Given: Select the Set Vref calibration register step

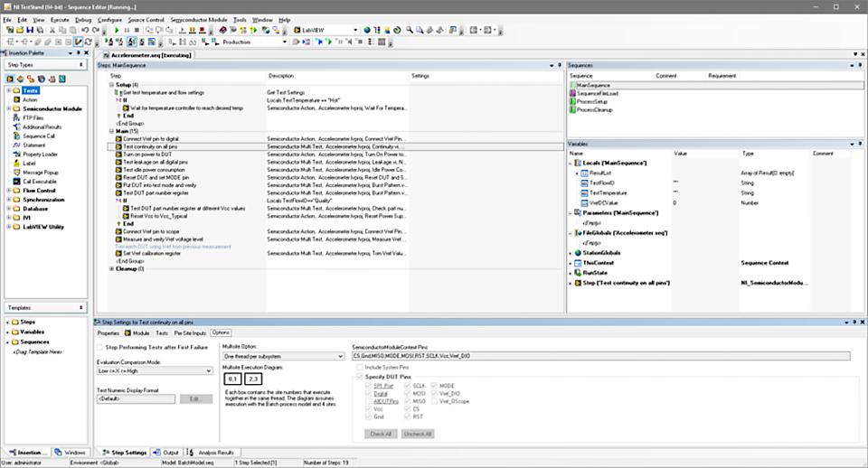Looking at the screenshot, I should click(152, 253).
